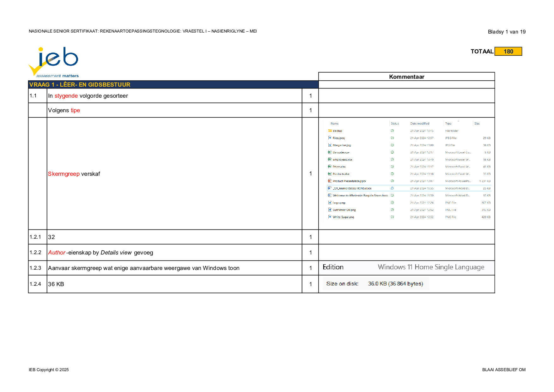The height and width of the screenshot is (392, 554).
Task: Click the Backup folder icon
Action: (330, 131)
